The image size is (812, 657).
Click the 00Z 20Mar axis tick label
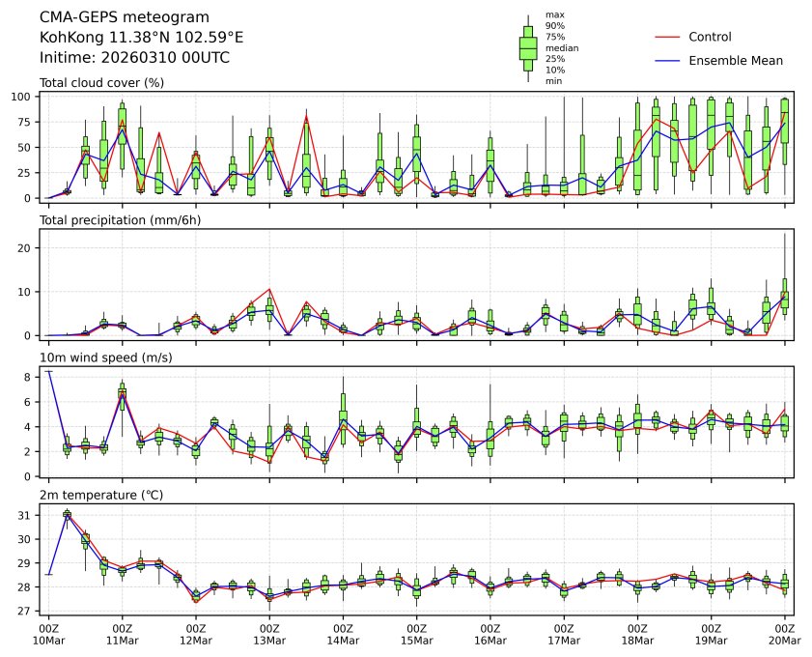point(784,634)
